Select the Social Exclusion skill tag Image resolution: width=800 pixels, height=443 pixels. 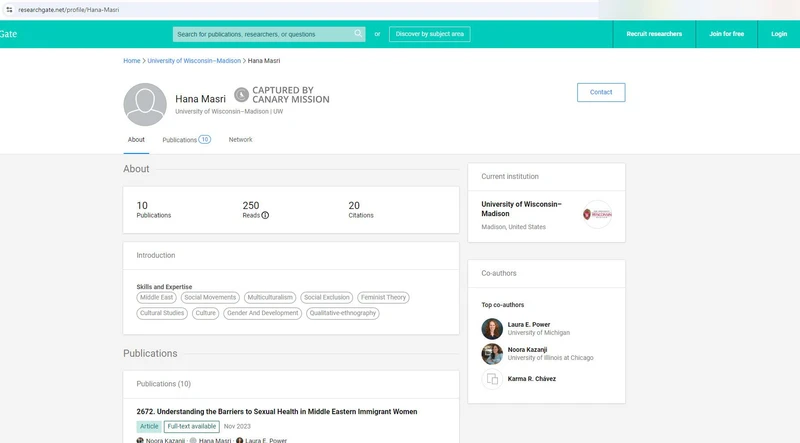[x=327, y=298]
